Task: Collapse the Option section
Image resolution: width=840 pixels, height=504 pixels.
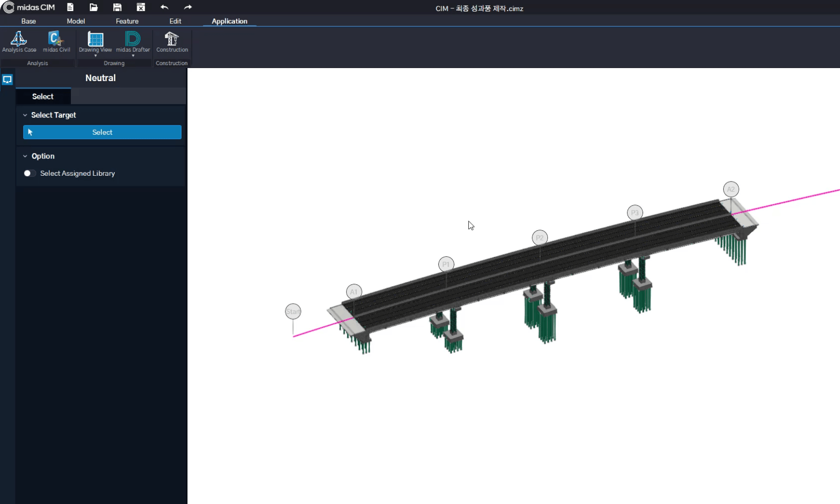Action: click(25, 156)
